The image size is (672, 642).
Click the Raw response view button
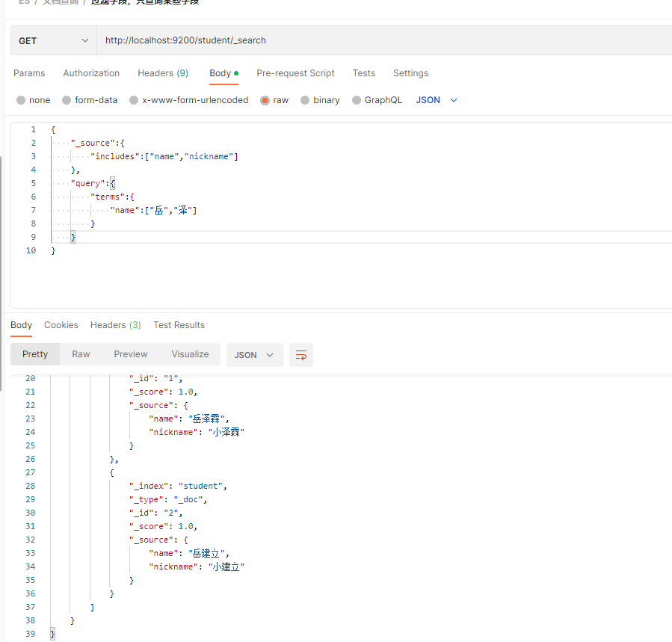point(81,354)
